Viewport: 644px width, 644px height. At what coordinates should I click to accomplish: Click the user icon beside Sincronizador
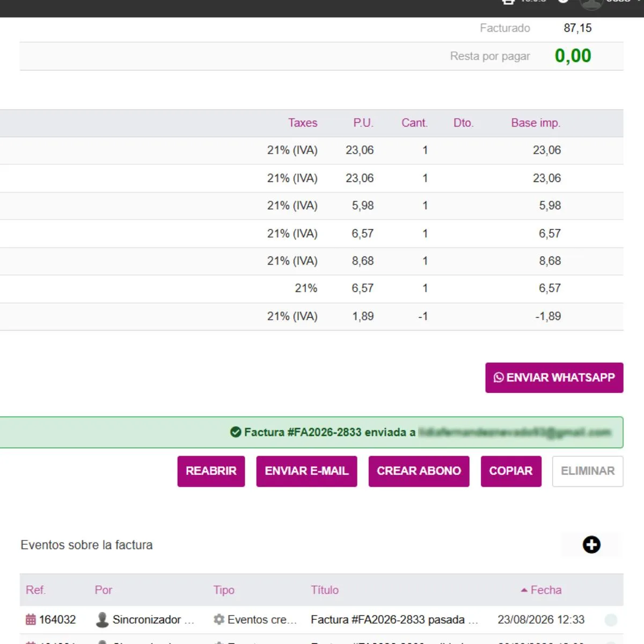click(102, 619)
